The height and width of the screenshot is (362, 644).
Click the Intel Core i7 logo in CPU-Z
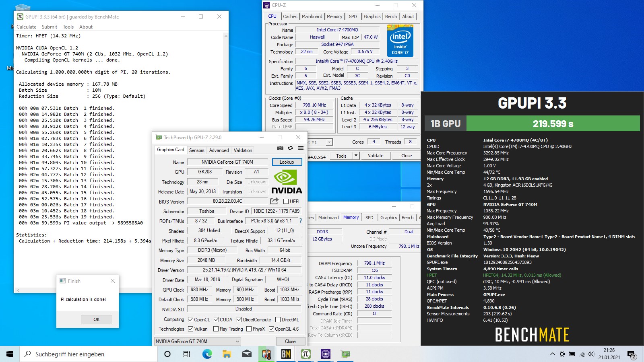(x=400, y=41)
